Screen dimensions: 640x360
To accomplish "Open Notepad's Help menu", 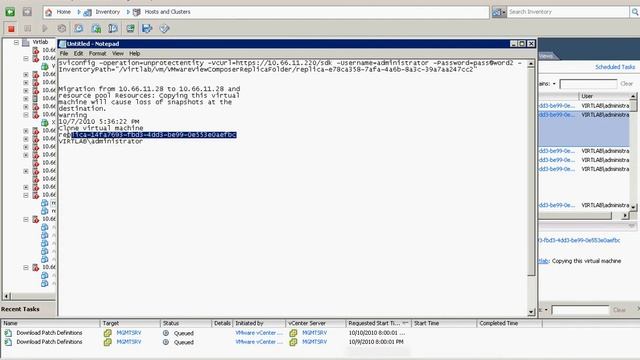I will coord(134,53).
